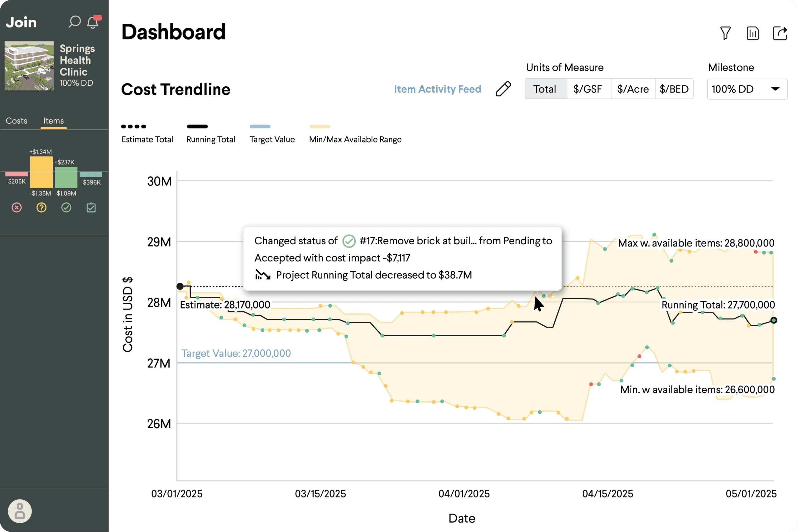The width and height of the screenshot is (798, 532).
Task: Click the pencil edit icon beside Item Activity Feed
Action: 503,89
